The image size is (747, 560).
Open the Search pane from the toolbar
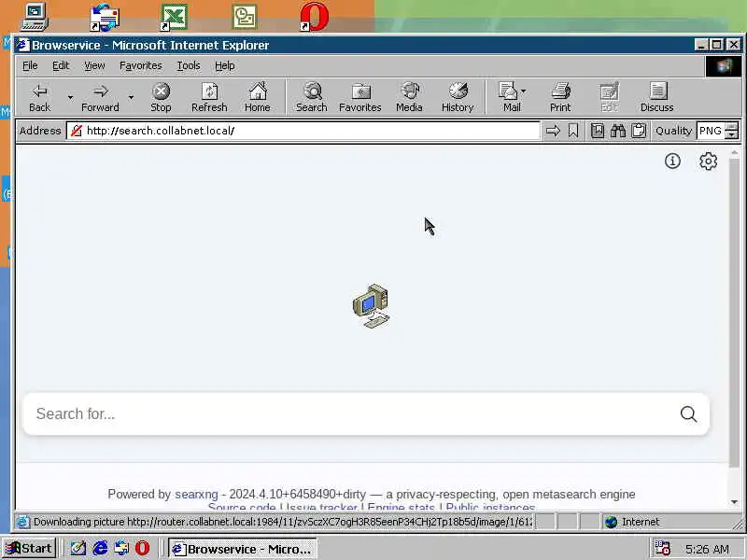312,97
